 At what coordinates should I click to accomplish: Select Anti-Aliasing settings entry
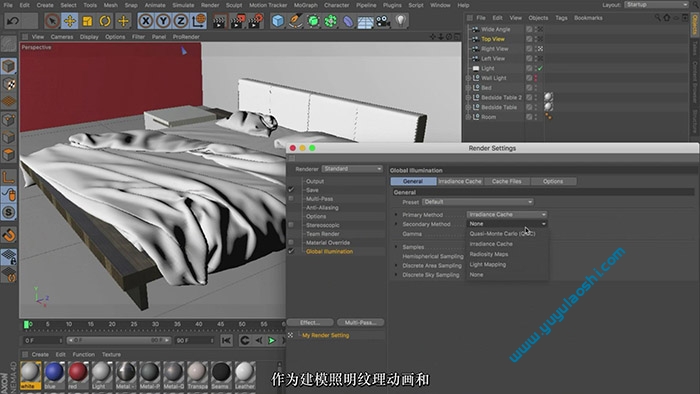point(322,207)
